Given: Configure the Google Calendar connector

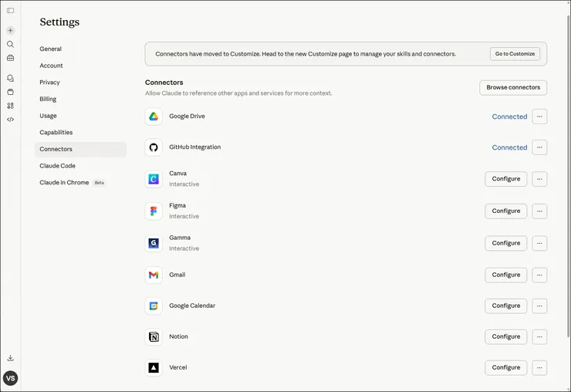Looking at the screenshot, I should coord(505,306).
